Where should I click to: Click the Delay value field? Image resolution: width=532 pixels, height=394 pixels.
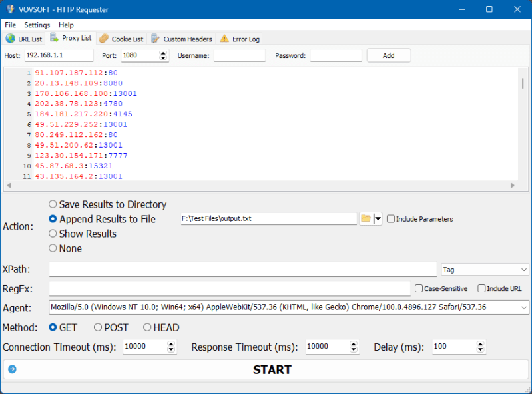(455, 347)
